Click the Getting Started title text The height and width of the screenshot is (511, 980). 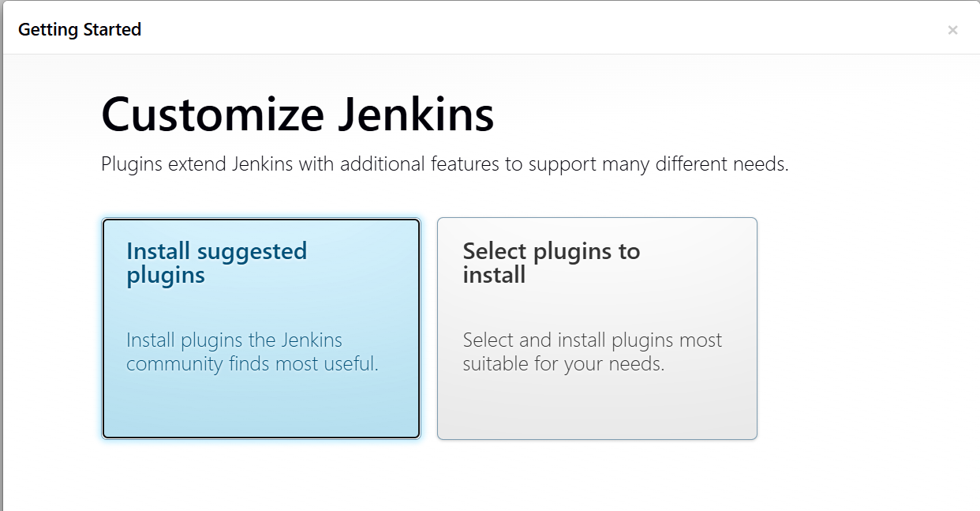[x=80, y=30]
